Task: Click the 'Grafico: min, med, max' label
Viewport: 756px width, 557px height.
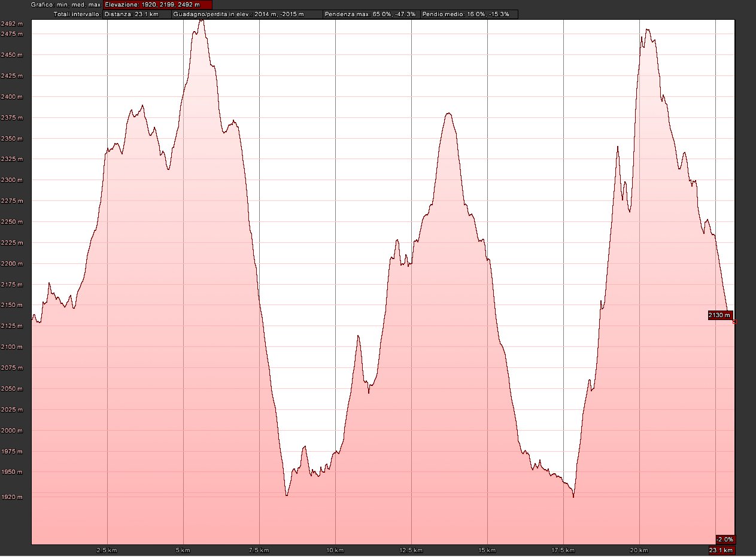Action: [x=50, y=4]
